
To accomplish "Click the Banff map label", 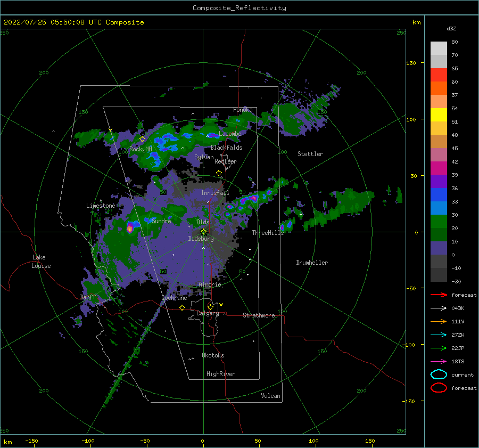I will (88, 297).
